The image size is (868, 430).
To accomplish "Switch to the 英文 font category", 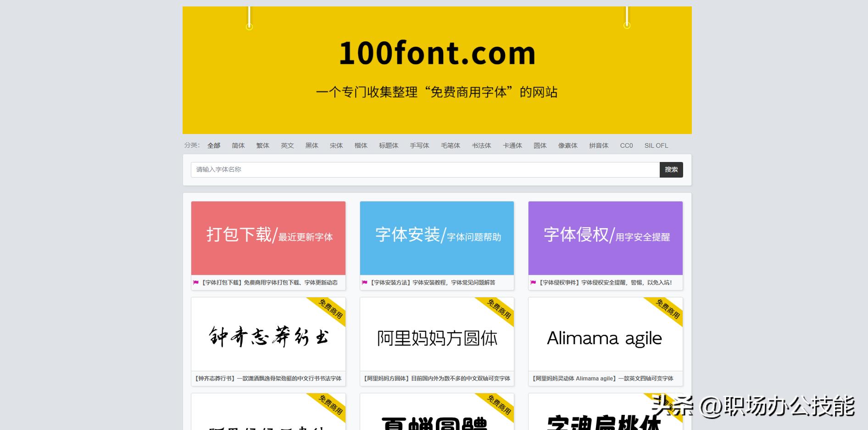I will click(x=287, y=145).
